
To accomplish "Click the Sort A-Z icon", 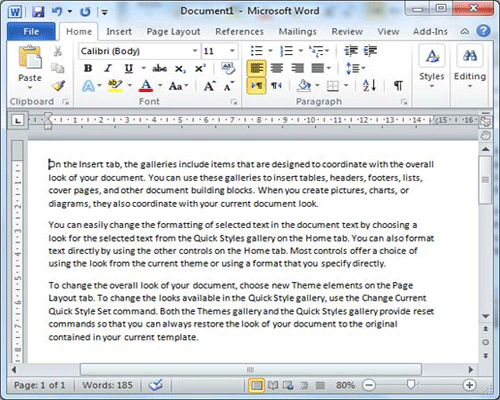I will (369, 86).
